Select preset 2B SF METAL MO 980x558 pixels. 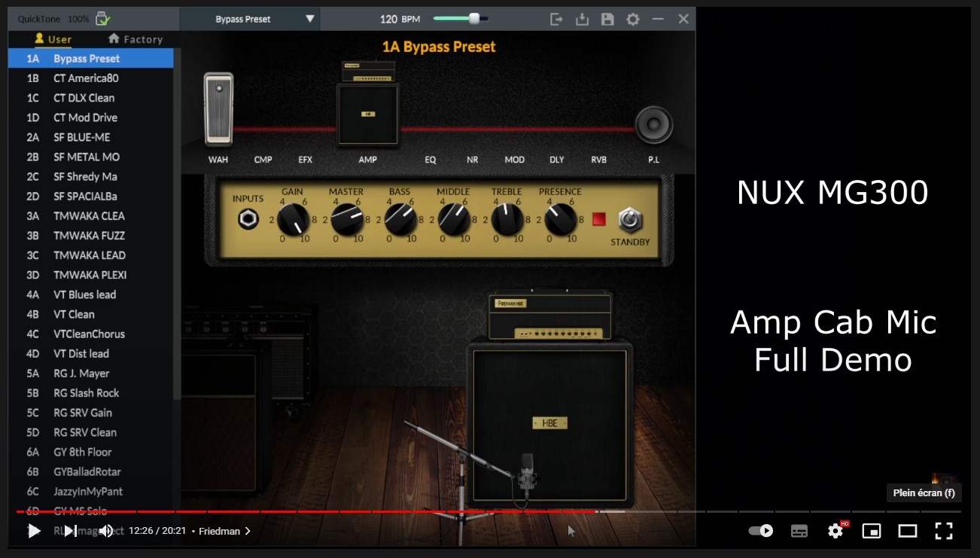tap(91, 157)
